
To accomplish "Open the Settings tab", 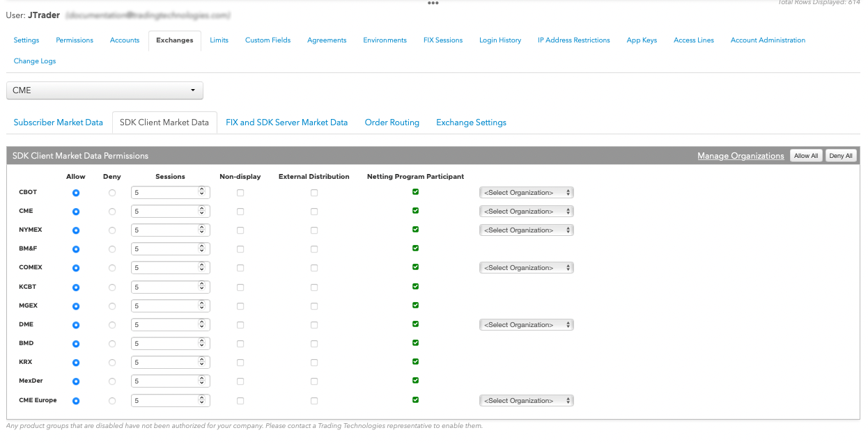I will click(26, 40).
